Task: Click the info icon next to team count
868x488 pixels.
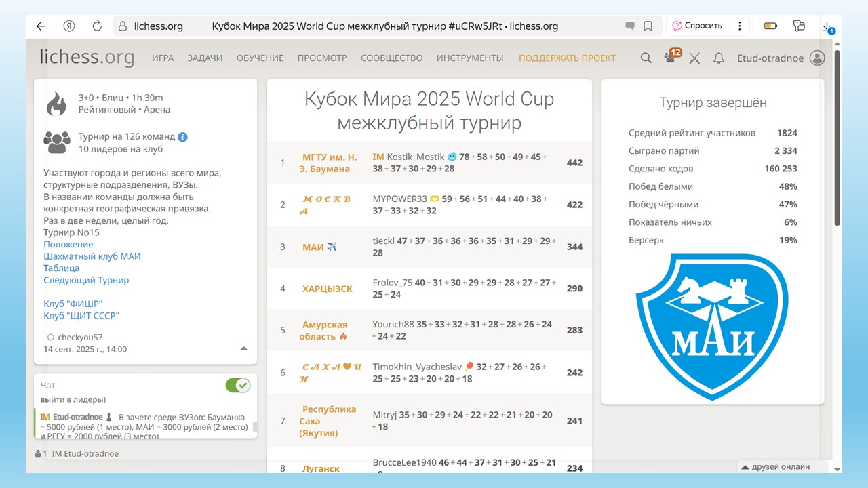Action: point(183,137)
